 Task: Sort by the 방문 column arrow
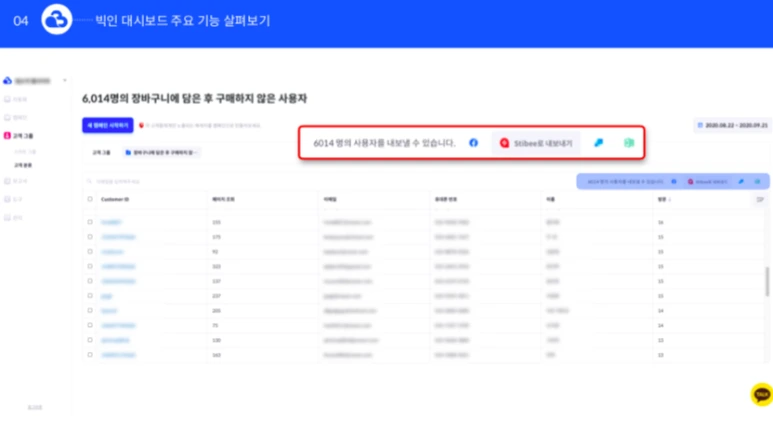point(669,199)
